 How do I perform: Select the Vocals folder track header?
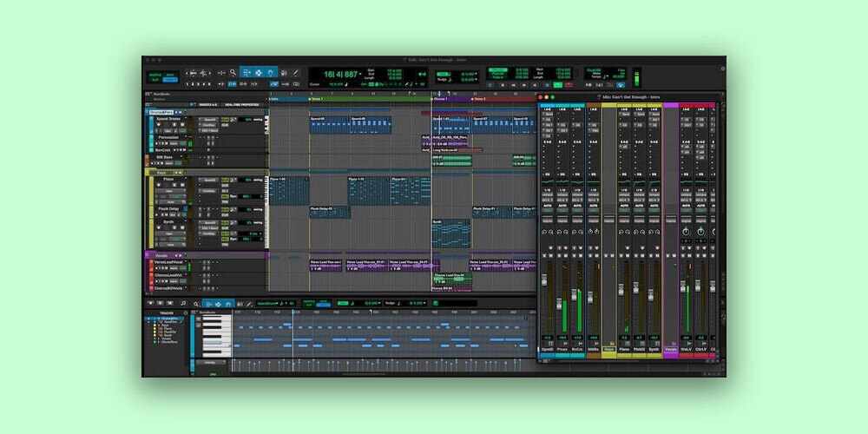pyautogui.click(x=162, y=255)
